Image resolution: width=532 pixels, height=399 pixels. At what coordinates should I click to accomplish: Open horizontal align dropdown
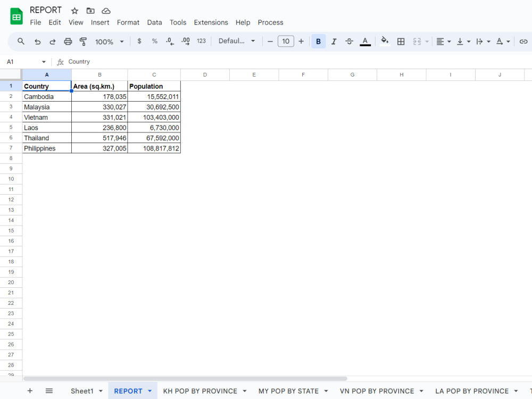pos(443,41)
